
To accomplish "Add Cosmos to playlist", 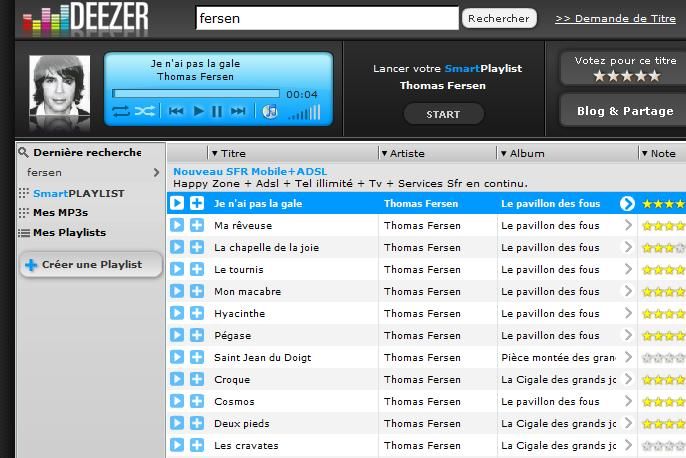I will pos(197,401).
